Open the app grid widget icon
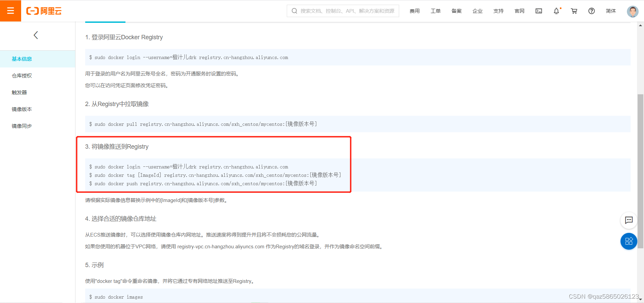 click(629, 241)
